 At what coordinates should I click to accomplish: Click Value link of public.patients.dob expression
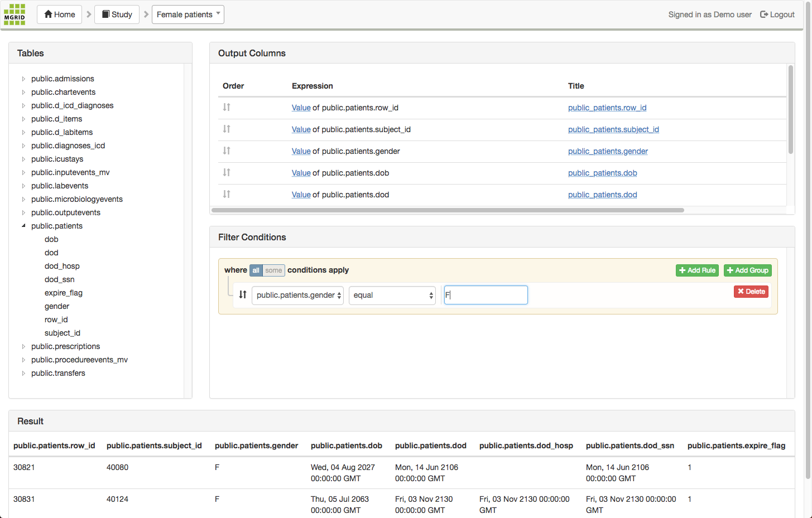point(301,173)
